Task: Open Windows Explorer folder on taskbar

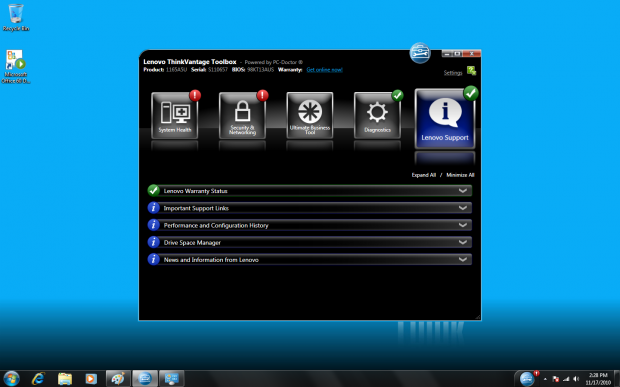Action: [x=65, y=379]
